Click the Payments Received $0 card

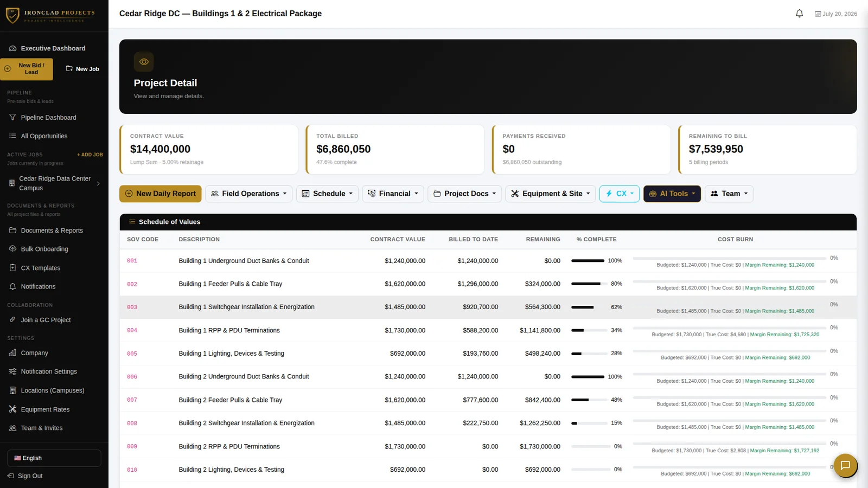point(582,150)
